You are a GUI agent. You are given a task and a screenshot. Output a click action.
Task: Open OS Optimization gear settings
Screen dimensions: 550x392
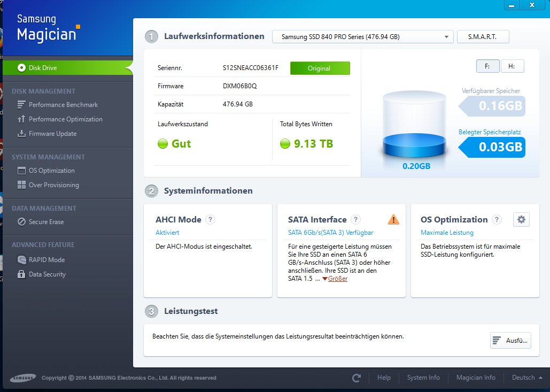(521, 220)
